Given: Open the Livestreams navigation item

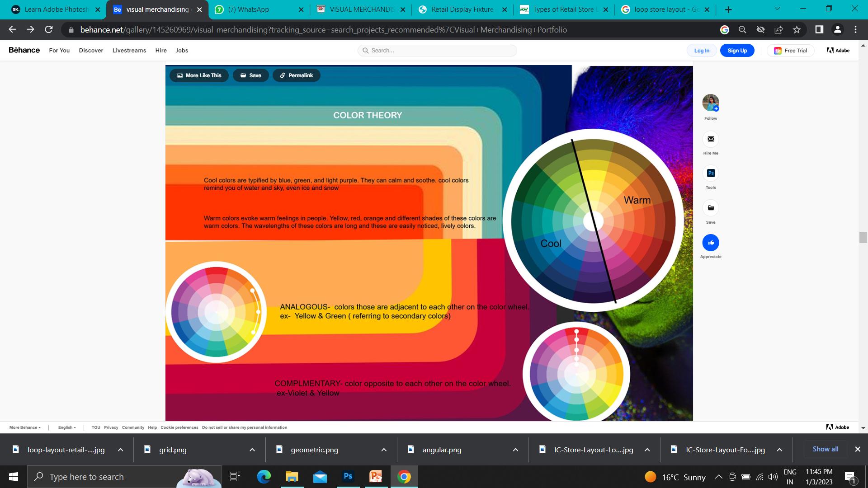Looking at the screenshot, I should pos(129,51).
